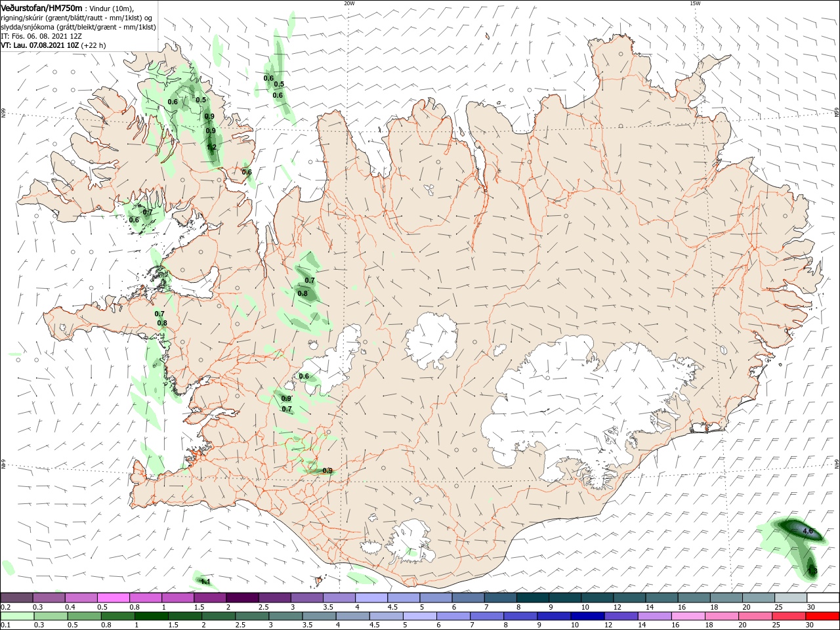
Task: Click the 1.2 precipitation value in Westfjords
Action: click(x=211, y=148)
